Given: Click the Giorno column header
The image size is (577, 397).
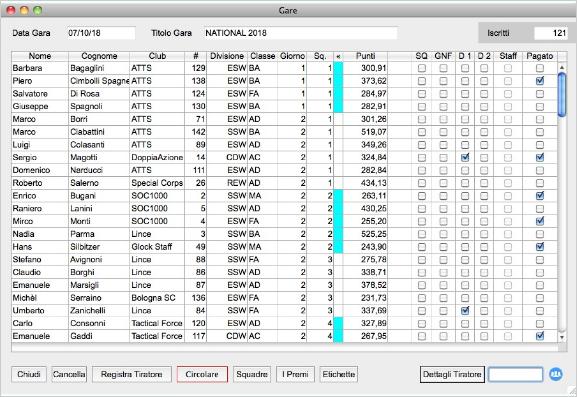Looking at the screenshot, I should tap(292, 56).
